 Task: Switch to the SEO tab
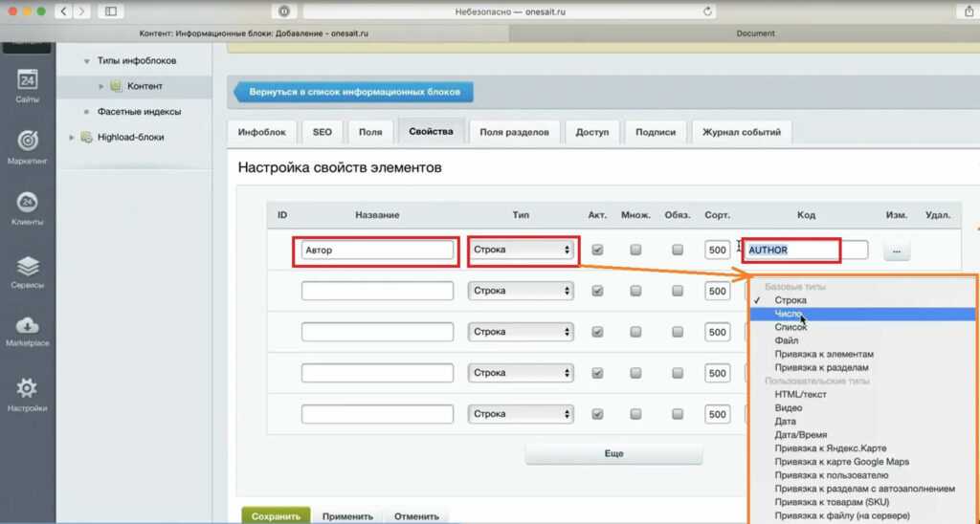pos(323,132)
